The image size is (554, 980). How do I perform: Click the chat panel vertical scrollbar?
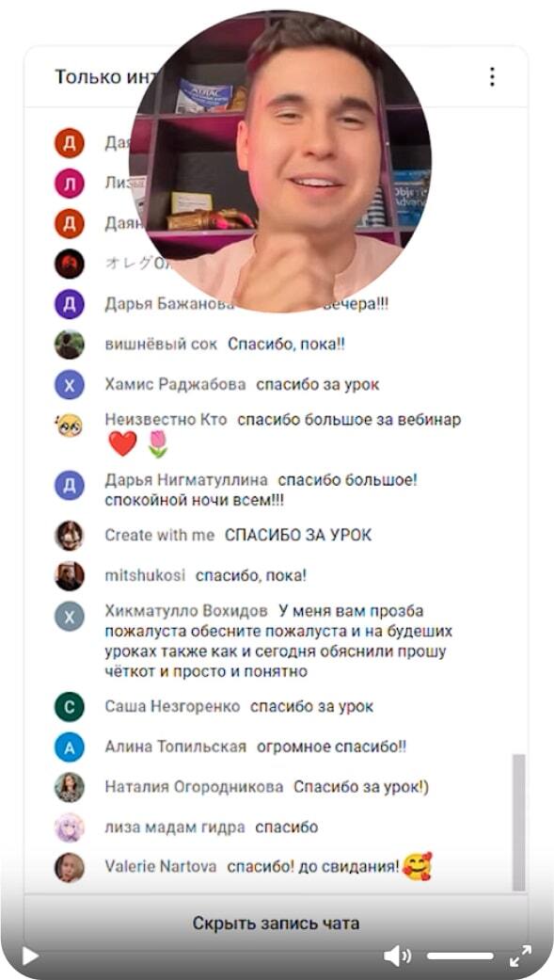point(519,823)
